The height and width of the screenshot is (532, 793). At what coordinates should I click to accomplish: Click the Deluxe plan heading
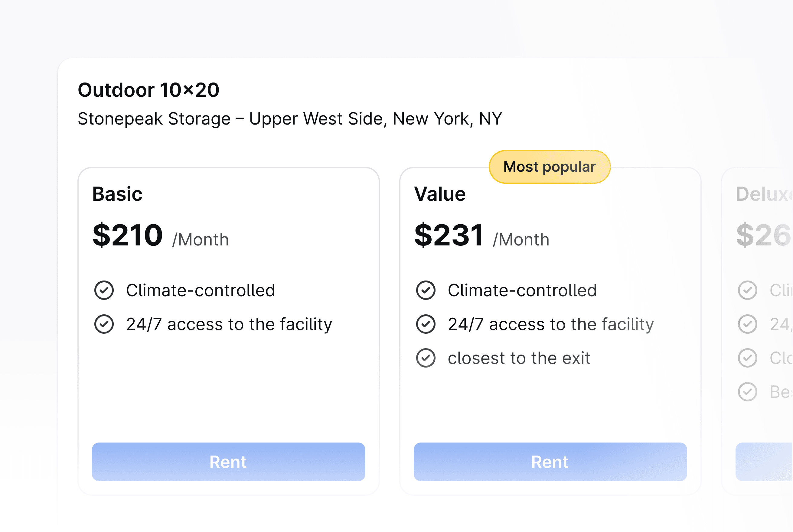[x=764, y=194]
